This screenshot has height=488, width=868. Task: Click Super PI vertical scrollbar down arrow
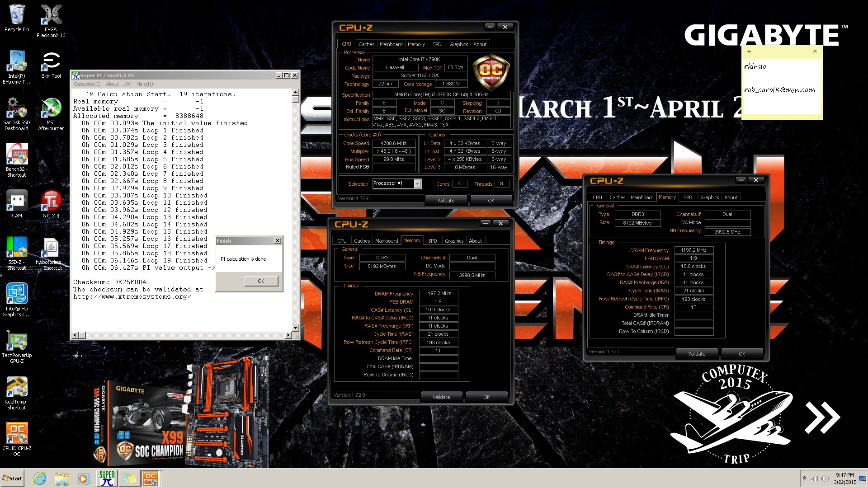296,328
